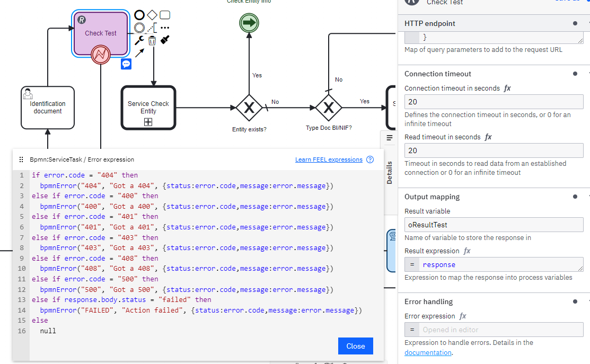The width and height of the screenshot is (590, 364).
Task: Open the blue comment bubble on Check Test
Action: (x=126, y=64)
